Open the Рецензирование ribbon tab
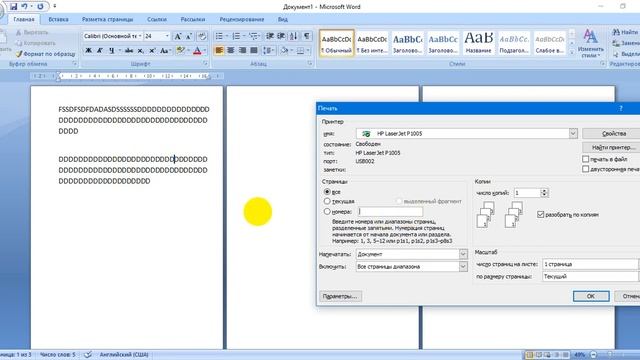The image size is (640, 360). 242,19
